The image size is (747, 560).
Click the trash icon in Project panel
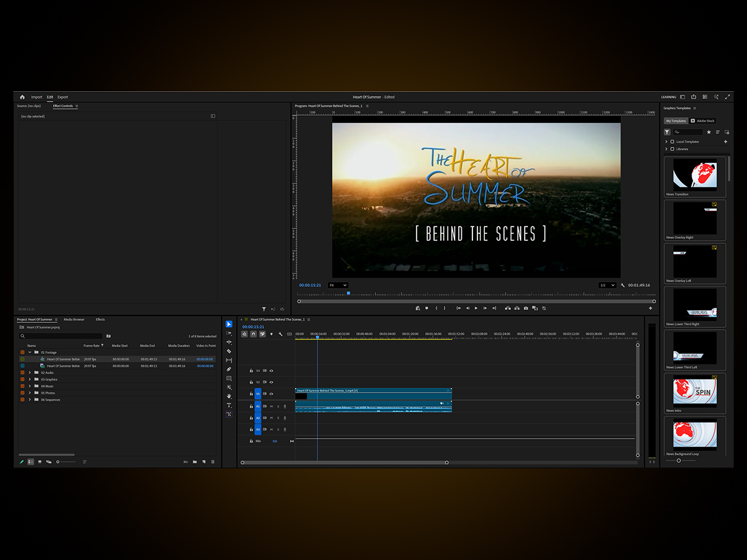click(213, 462)
